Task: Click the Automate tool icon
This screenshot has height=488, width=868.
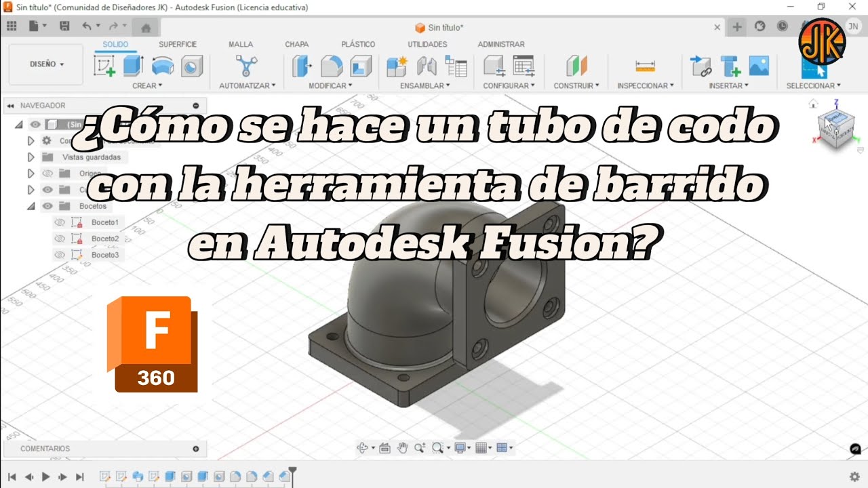Action: (x=246, y=66)
